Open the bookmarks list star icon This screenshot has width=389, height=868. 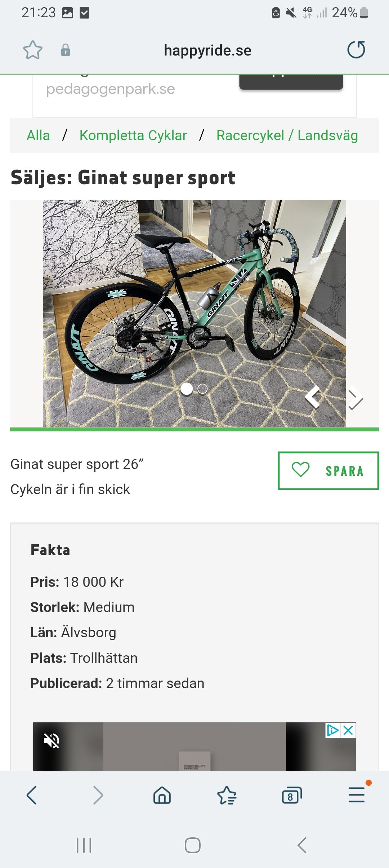point(227,795)
